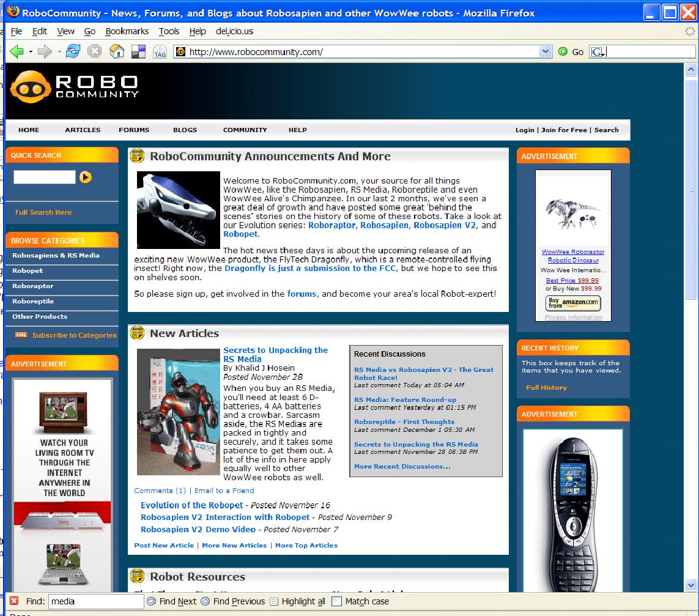
Task: Click the Login link
Action: [x=525, y=130]
